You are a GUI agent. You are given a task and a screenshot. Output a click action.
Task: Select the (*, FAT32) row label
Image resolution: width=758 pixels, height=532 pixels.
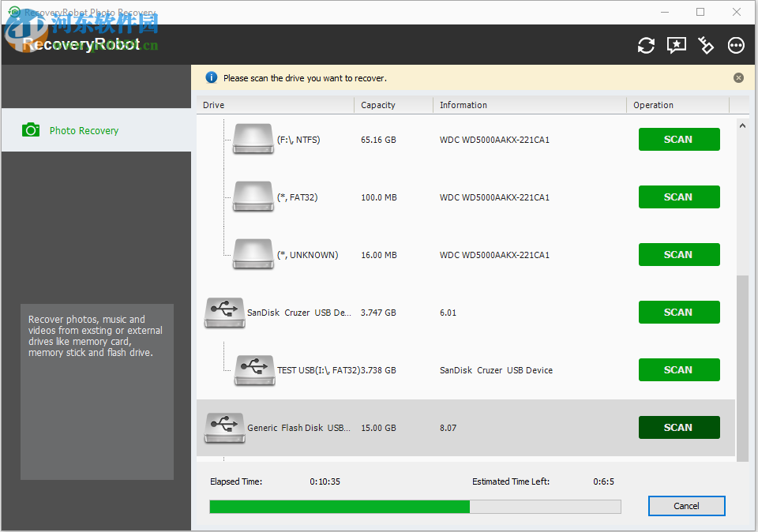tap(298, 197)
